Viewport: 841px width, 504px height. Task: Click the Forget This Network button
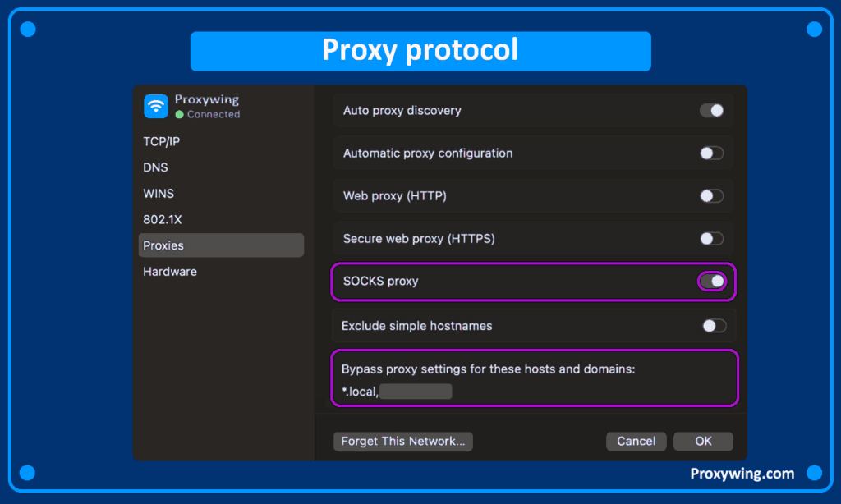tap(402, 442)
